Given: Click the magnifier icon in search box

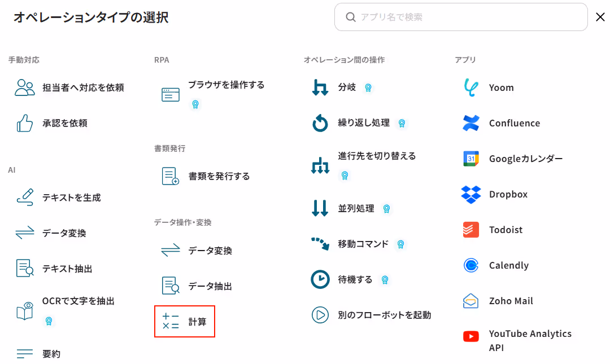Looking at the screenshot, I should [351, 17].
